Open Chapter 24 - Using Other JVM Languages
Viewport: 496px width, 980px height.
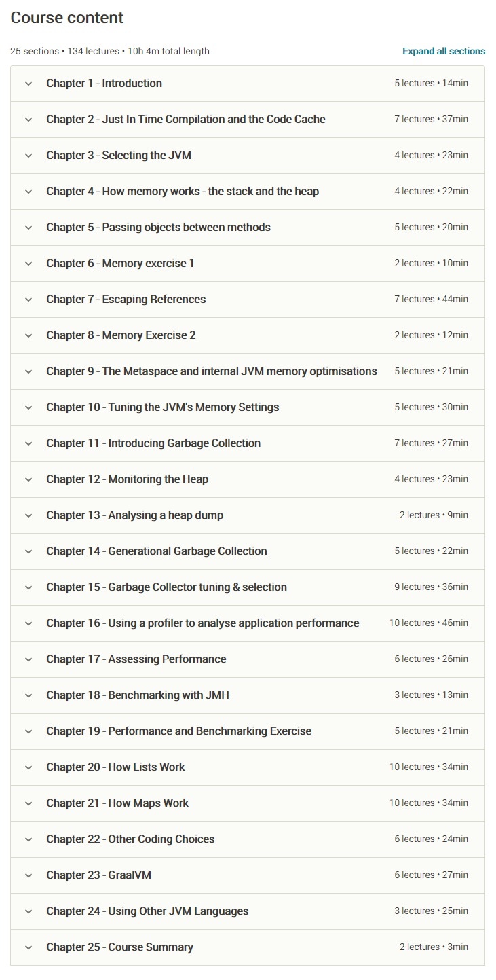[x=147, y=911]
